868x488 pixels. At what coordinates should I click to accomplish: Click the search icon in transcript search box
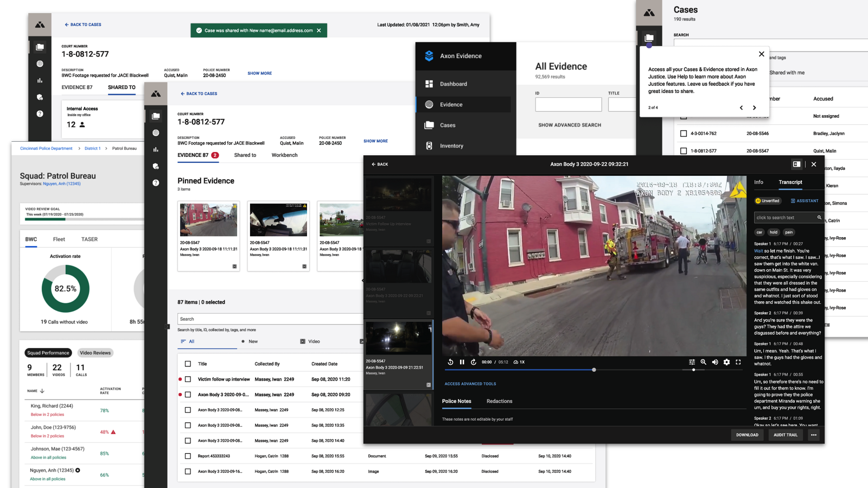point(819,218)
